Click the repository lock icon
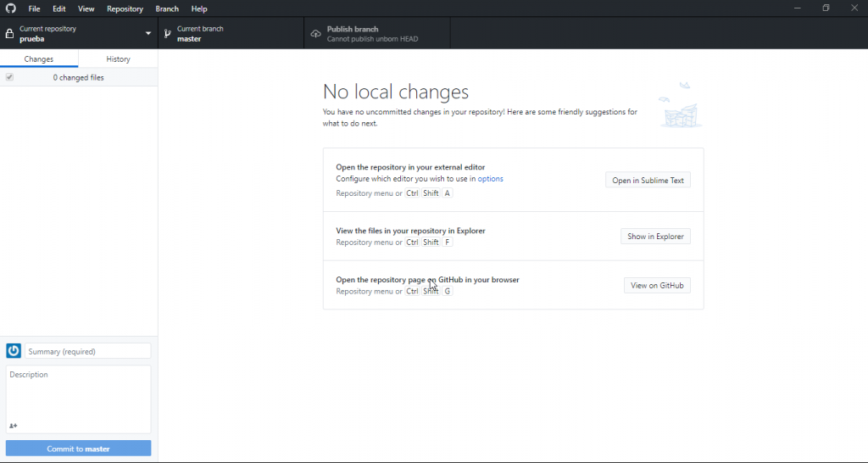868x463 pixels. pyautogui.click(x=9, y=34)
